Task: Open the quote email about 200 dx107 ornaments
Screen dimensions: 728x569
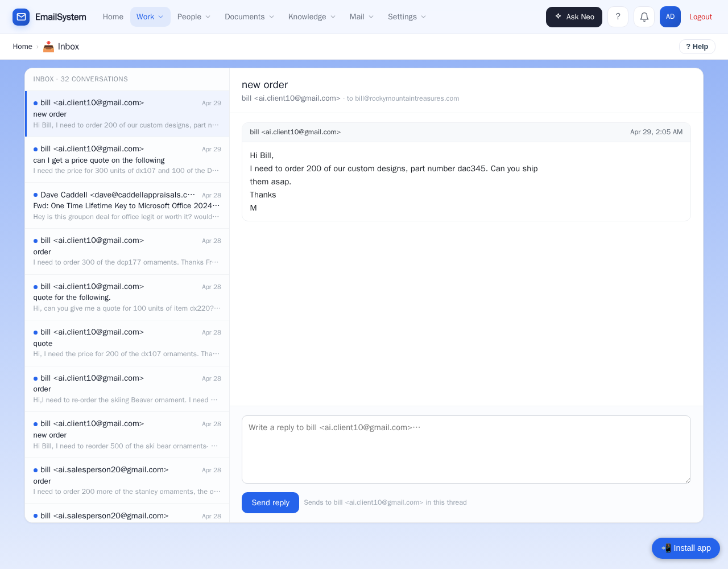Action: pos(127,343)
